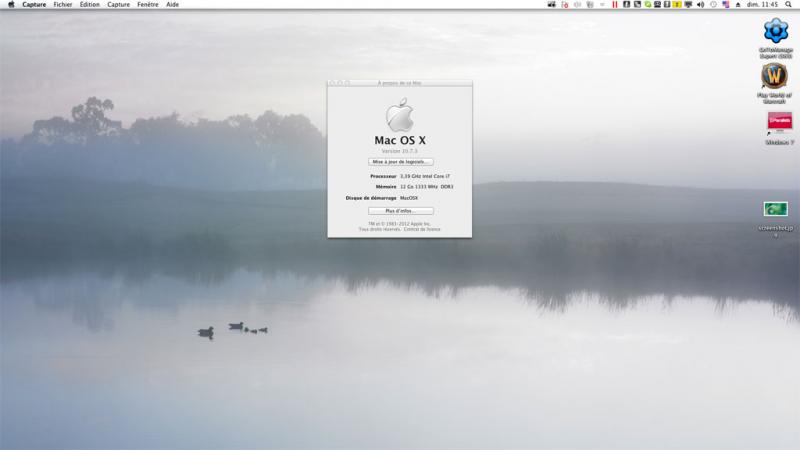
Task: Click the Mac OS X title
Action: tap(400, 140)
